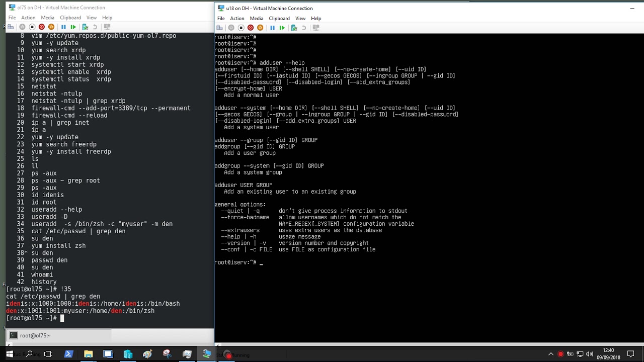644x362 pixels.
Task: Launch PowerShell from taskbar
Action: click(x=68, y=354)
